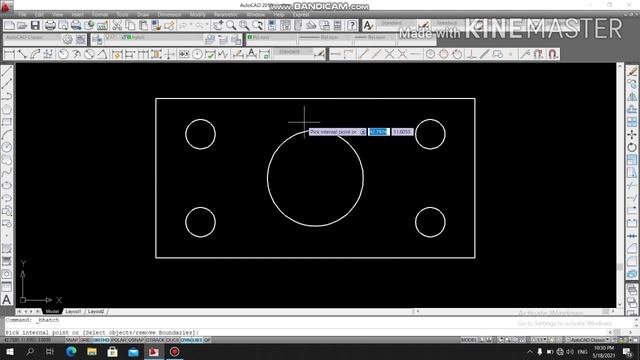This screenshot has width=640, height=360.
Task: Toggle QP quick properties in status bar
Action: point(207,340)
